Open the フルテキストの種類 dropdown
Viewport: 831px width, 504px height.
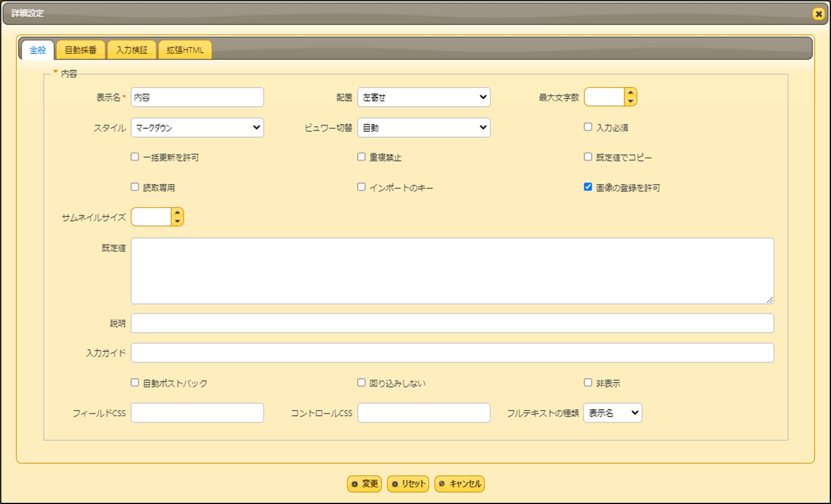[x=612, y=413]
